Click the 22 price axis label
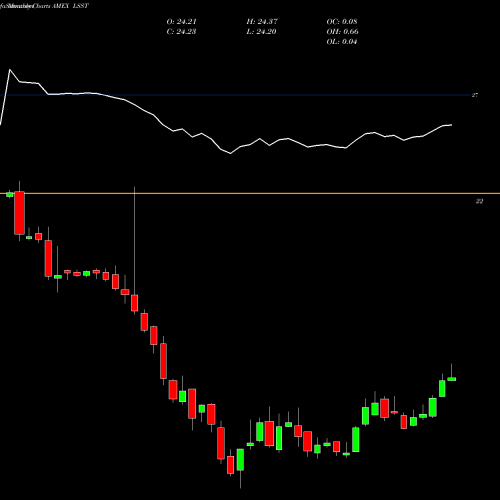 coord(479,201)
